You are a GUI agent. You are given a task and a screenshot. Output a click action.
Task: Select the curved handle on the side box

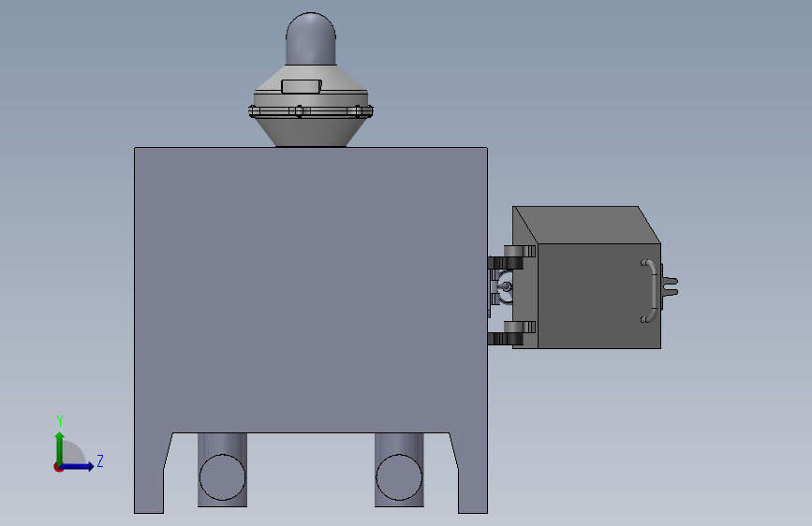(651, 291)
